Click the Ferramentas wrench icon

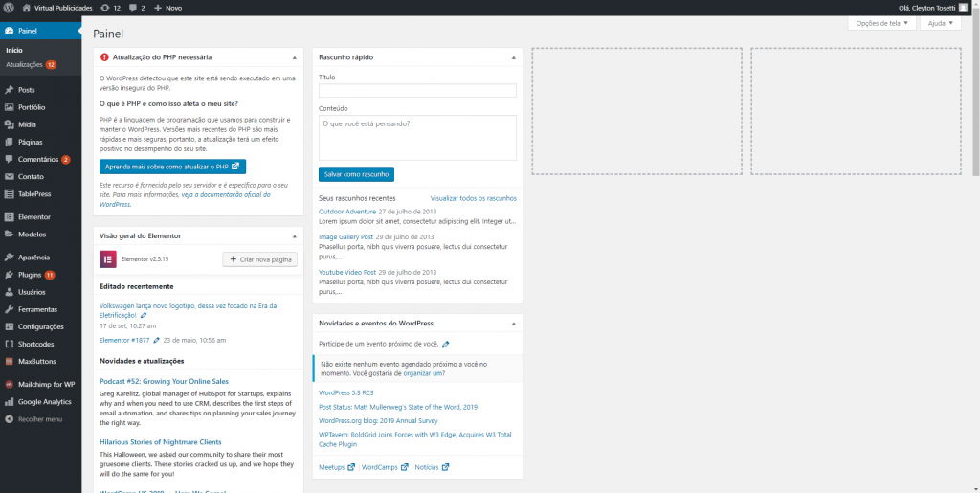tap(9, 309)
